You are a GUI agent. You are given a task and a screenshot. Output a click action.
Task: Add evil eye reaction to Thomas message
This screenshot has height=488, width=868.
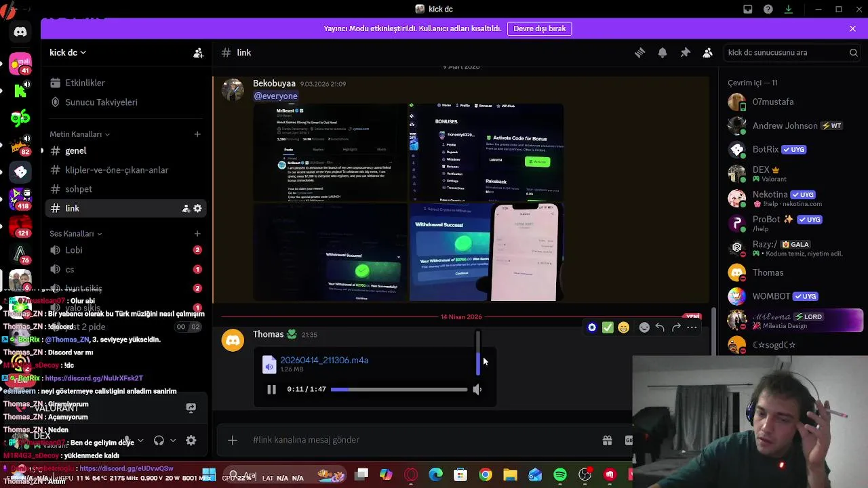592,328
